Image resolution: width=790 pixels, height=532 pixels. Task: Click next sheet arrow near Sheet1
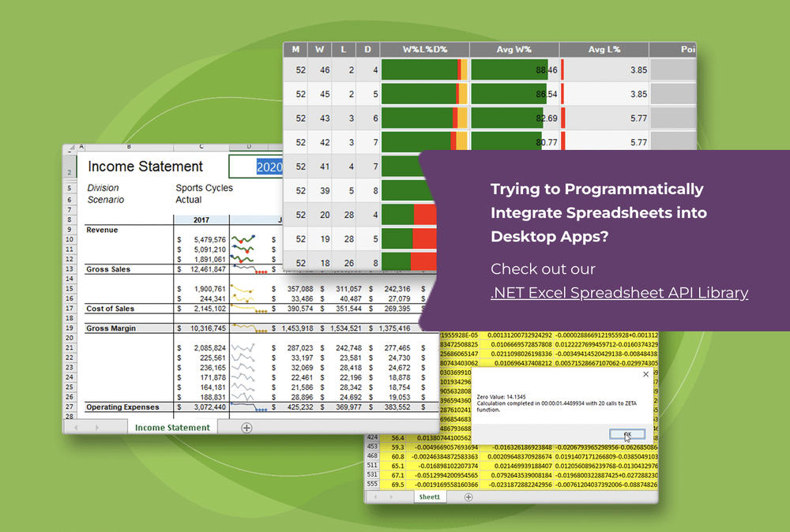click(x=391, y=496)
